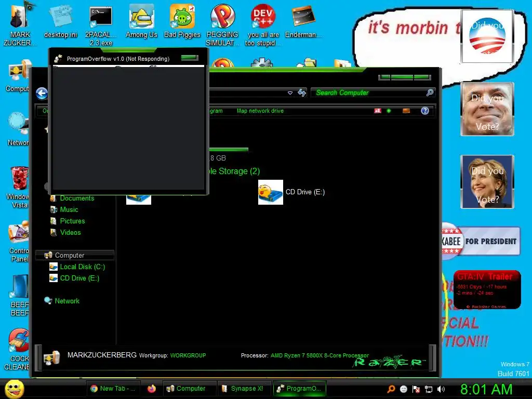The height and width of the screenshot is (399, 532).
Task: Open the network tray icon
Action: pos(429,389)
